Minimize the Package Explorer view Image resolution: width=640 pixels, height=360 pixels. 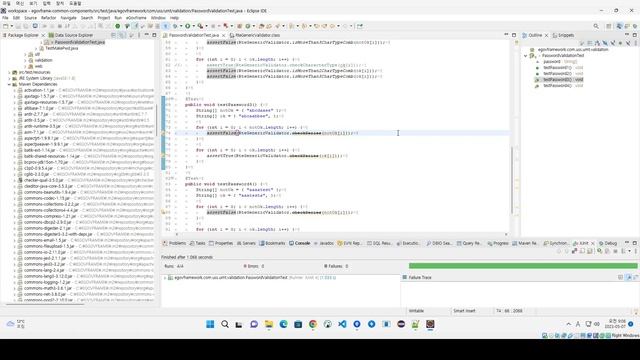click(147, 35)
